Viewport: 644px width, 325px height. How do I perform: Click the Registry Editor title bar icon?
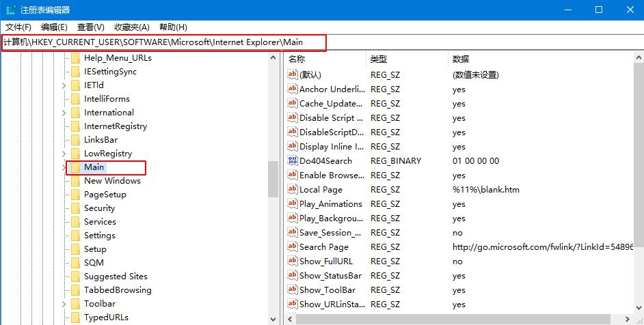(11, 10)
